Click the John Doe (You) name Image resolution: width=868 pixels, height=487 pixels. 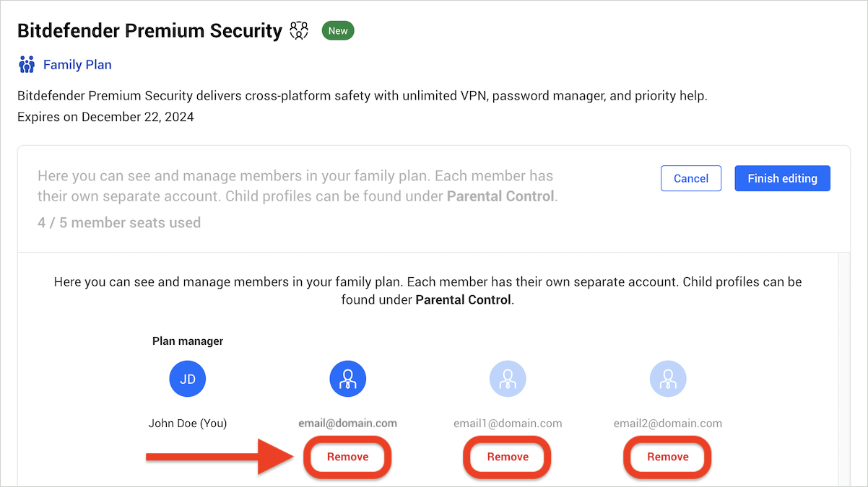click(x=188, y=424)
